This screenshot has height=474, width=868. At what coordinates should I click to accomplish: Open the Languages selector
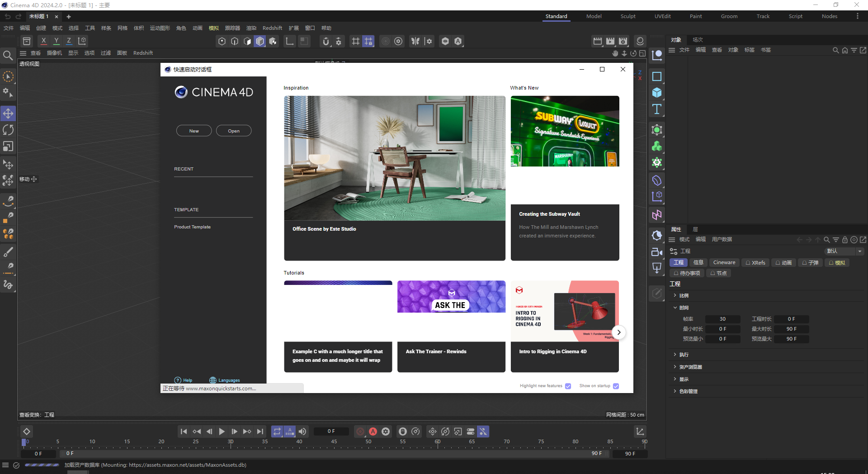[x=225, y=380]
